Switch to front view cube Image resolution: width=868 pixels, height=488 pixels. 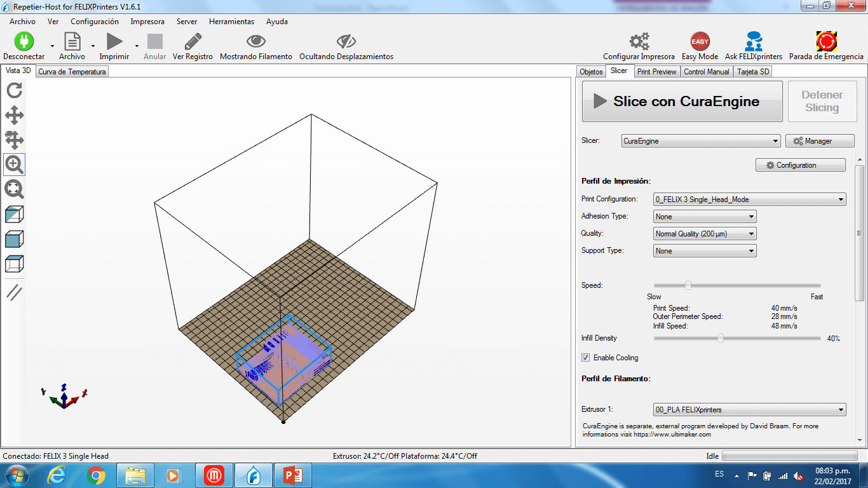click(14, 239)
